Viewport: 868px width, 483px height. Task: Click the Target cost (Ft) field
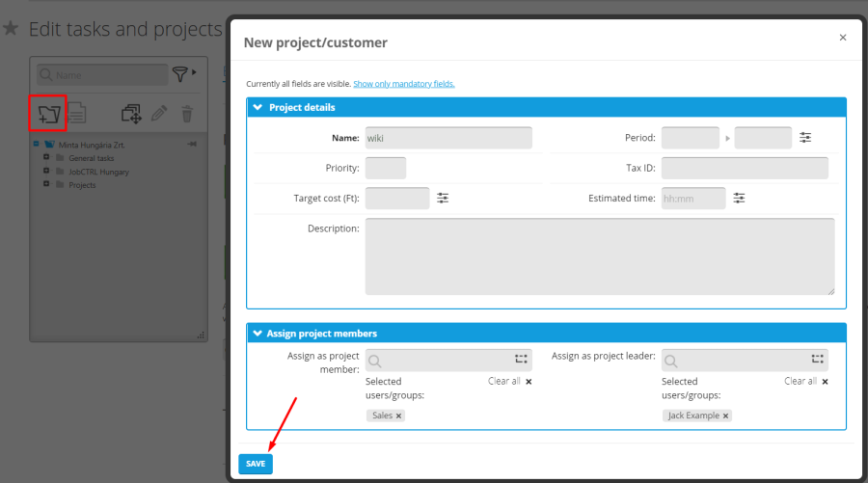click(x=397, y=198)
